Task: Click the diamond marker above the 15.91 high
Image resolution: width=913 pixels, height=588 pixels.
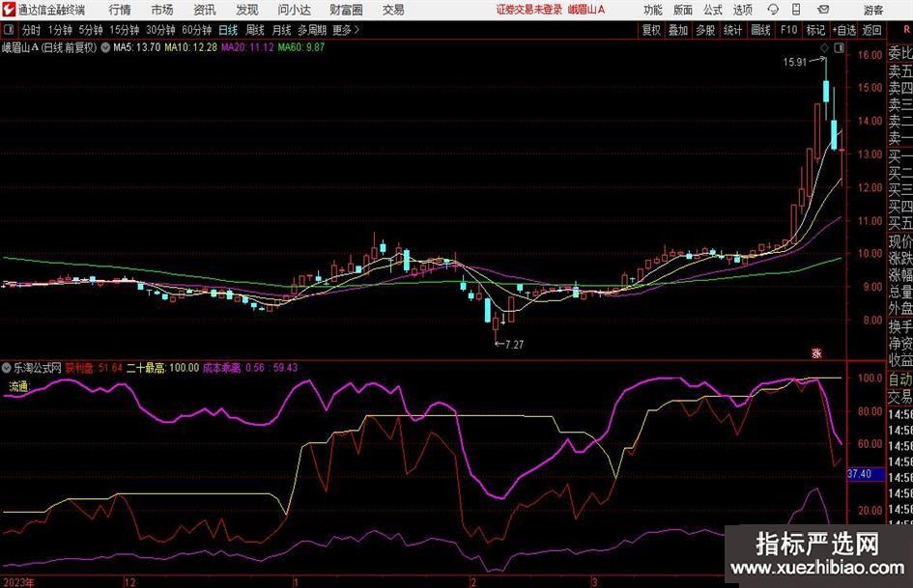Action: point(824,47)
